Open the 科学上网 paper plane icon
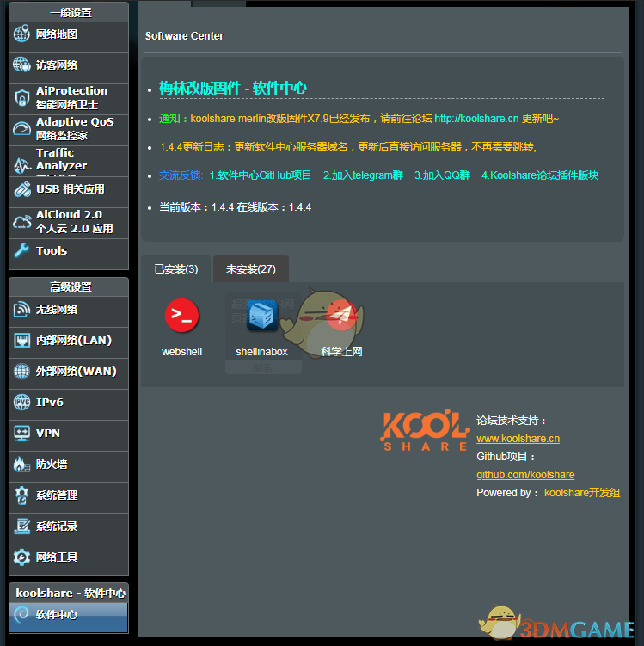This screenshot has height=646, width=644. 341,315
